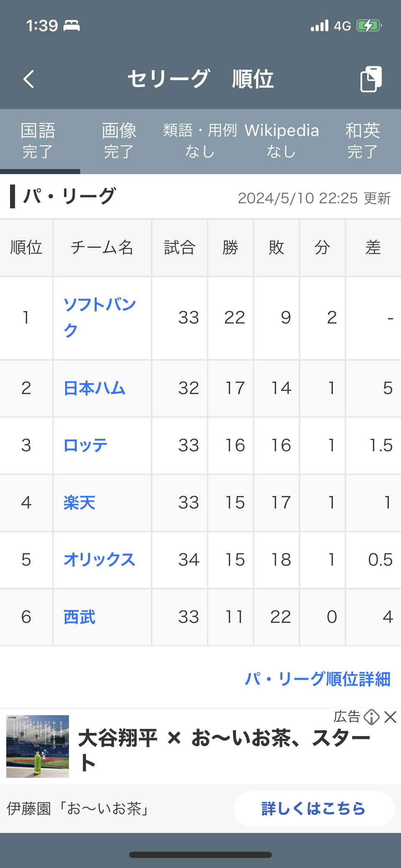Switch to the 国語 tab

(x=38, y=141)
